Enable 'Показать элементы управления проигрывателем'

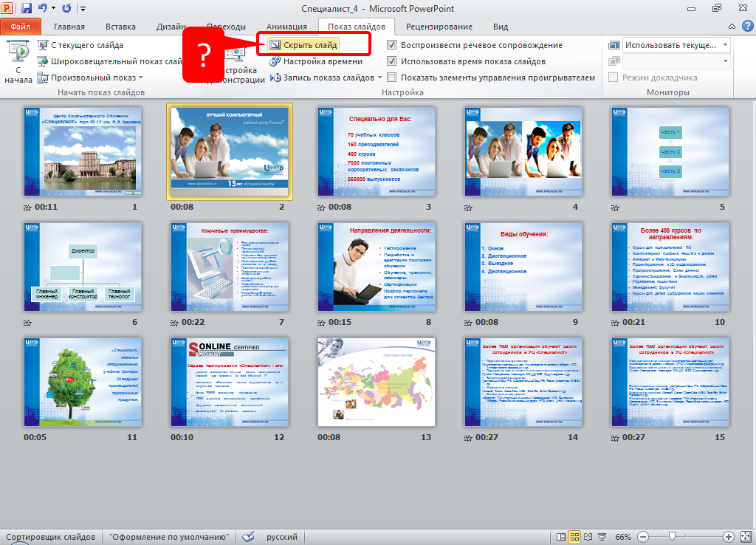pyautogui.click(x=392, y=78)
